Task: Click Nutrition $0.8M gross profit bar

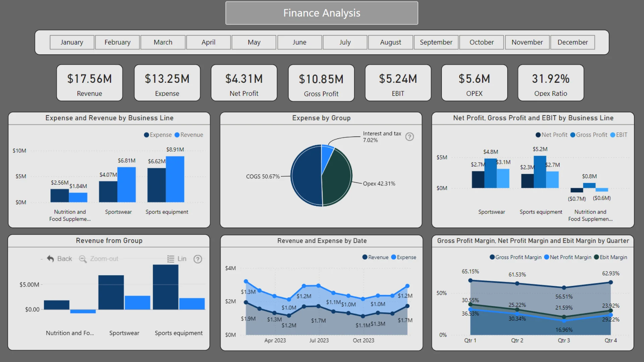Action: click(x=589, y=185)
